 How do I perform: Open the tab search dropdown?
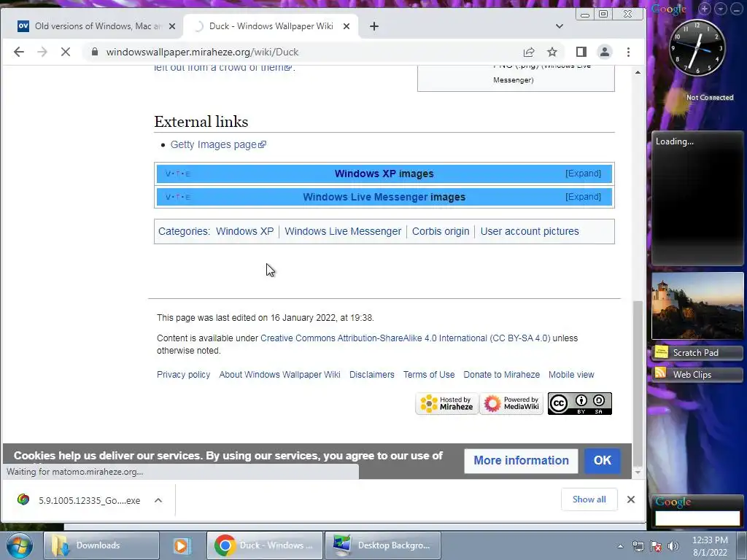(560, 26)
